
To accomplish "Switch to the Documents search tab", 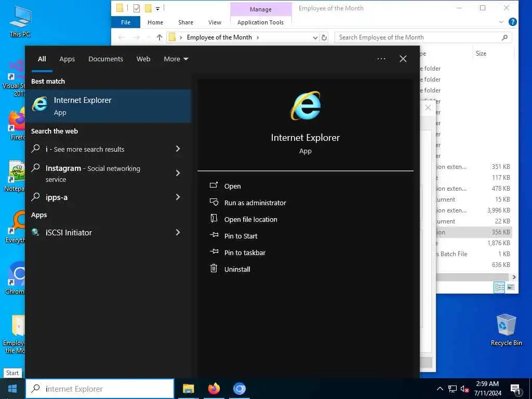I will 105,59.
